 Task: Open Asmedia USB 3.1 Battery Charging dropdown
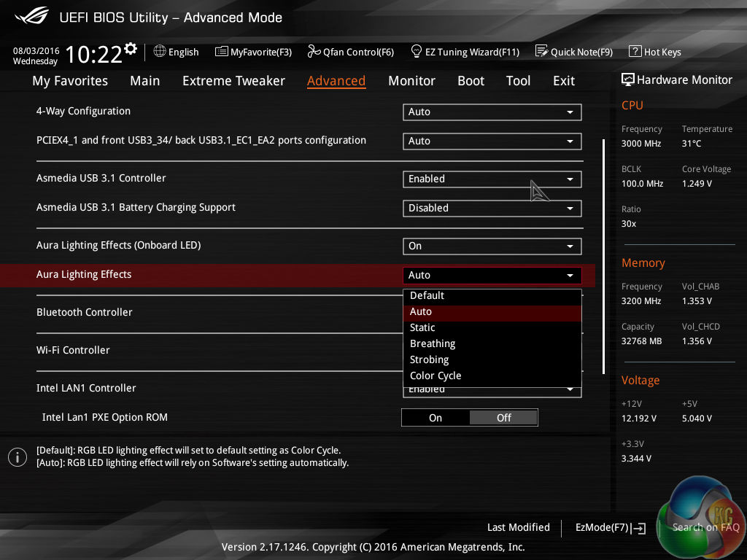(x=492, y=208)
